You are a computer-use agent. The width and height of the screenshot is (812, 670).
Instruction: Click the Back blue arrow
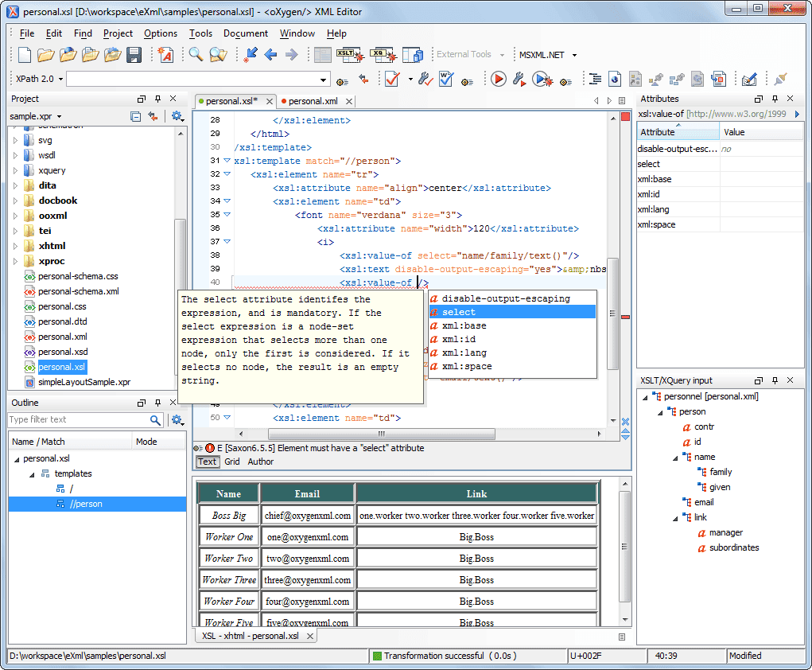pos(270,54)
